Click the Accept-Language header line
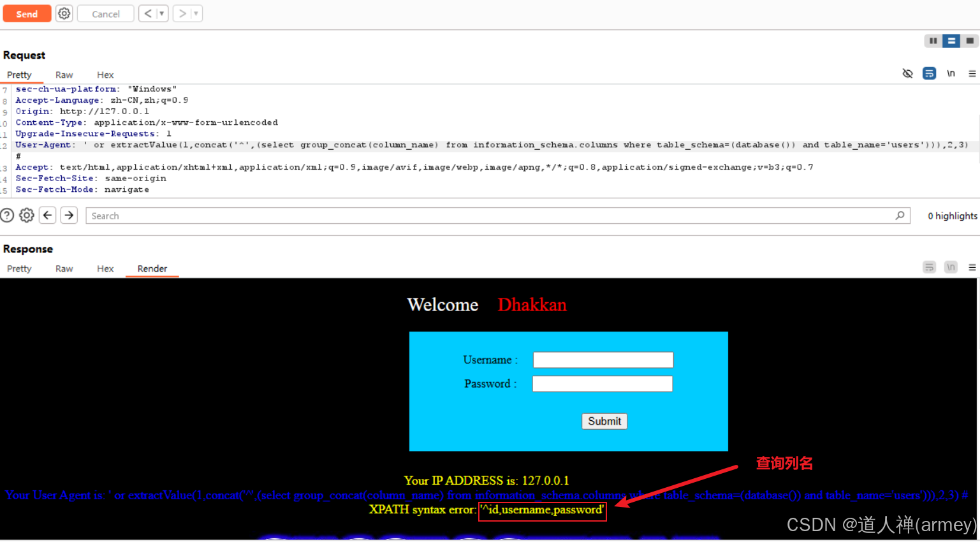Image resolution: width=980 pixels, height=542 pixels. pyautogui.click(x=102, y=100)
